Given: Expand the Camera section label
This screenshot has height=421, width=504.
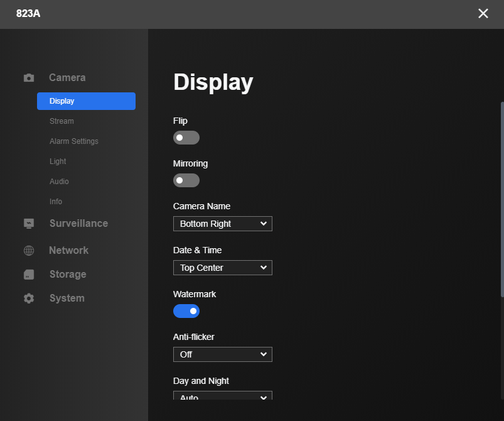Looking at the screenshot, I should pyautogui.click(x=67, y=77).
